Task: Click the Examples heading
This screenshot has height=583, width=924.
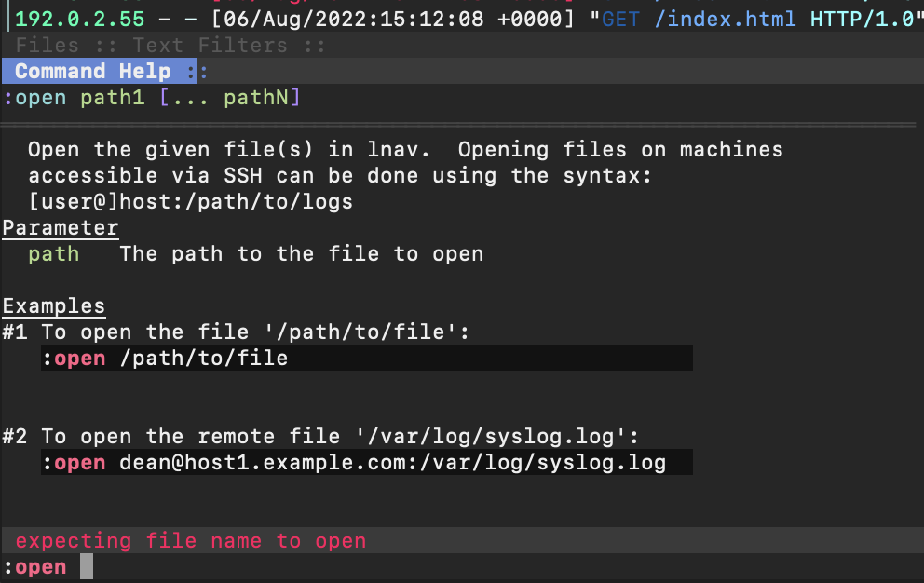Action: click(54, 306)
